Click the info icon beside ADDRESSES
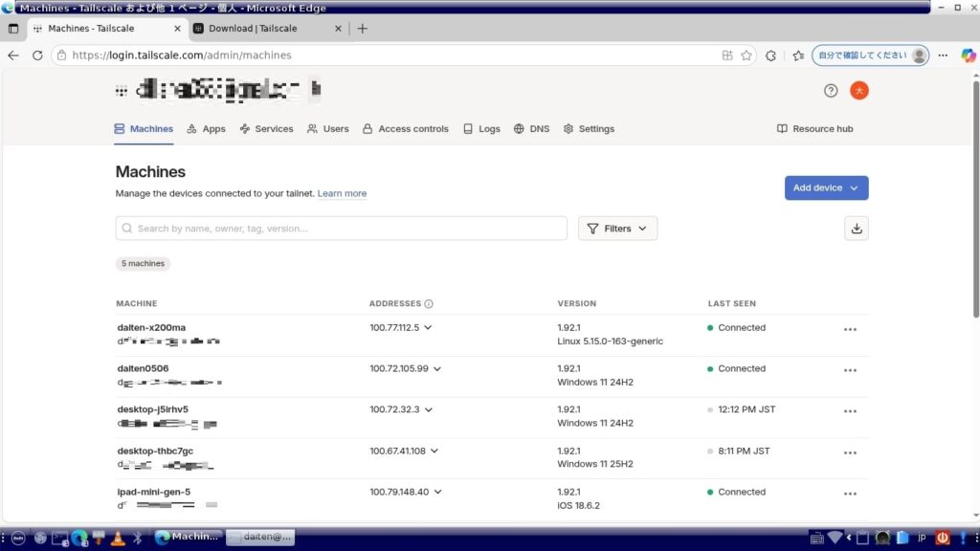The height and width of the screenshot is (551, 980). pos(429,304)
